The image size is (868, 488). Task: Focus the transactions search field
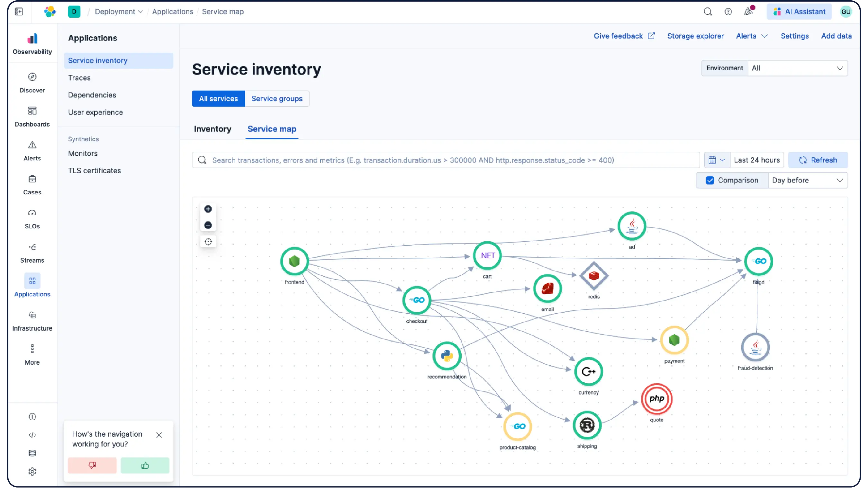pos(445,160)
